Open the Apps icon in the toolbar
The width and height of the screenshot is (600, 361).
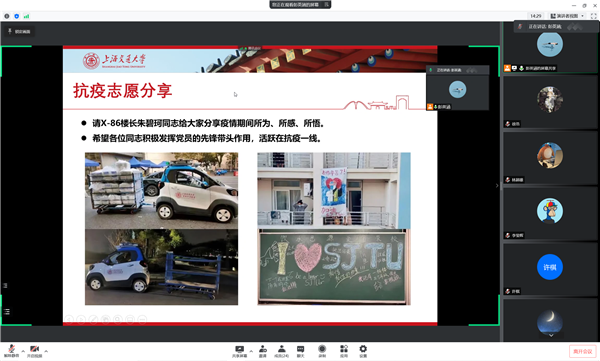coord(344,351)
